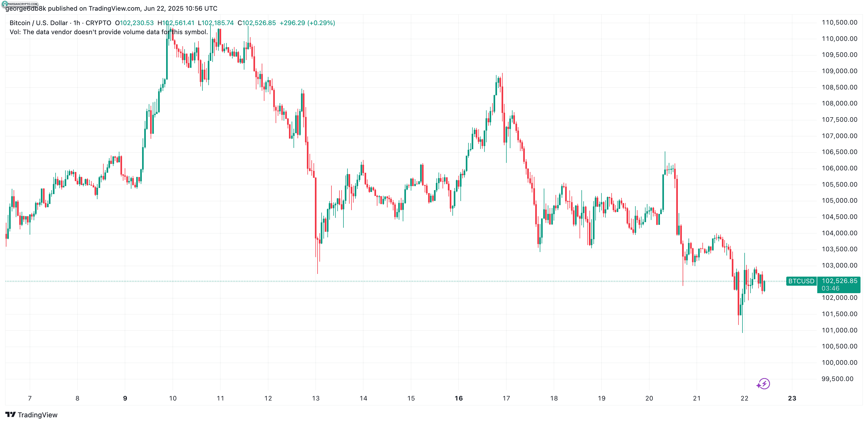Click the closing value C102,526.85
The height and width of the screenshot is (424, 868).
click(257, 23)
